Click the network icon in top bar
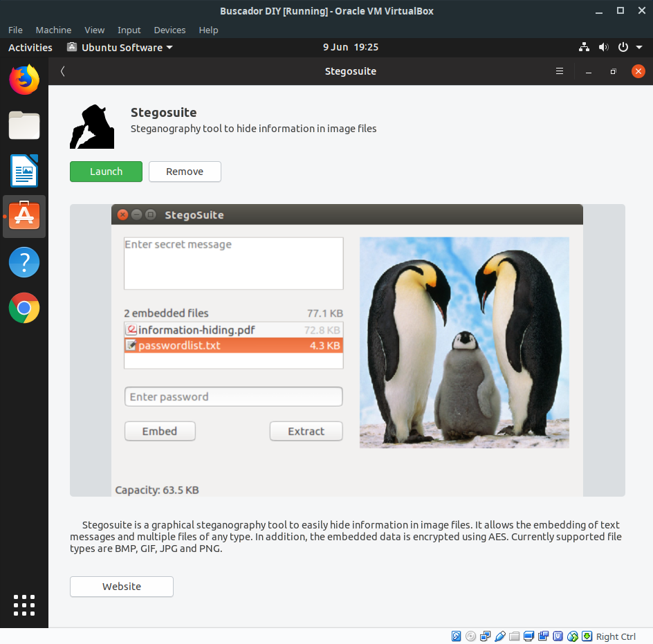Viewport: 653px width, 644px height. (584, 47)
